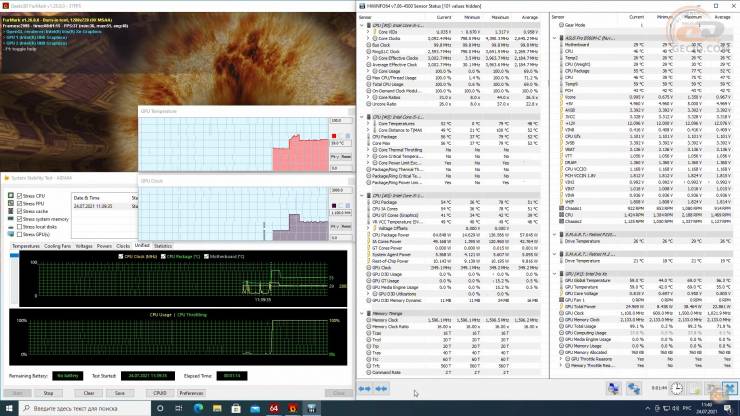The width and height of the screenshot is (740, 416).
Task: Click the HWiNFO blue X close-sensors icon
Action: click(730, 389)
